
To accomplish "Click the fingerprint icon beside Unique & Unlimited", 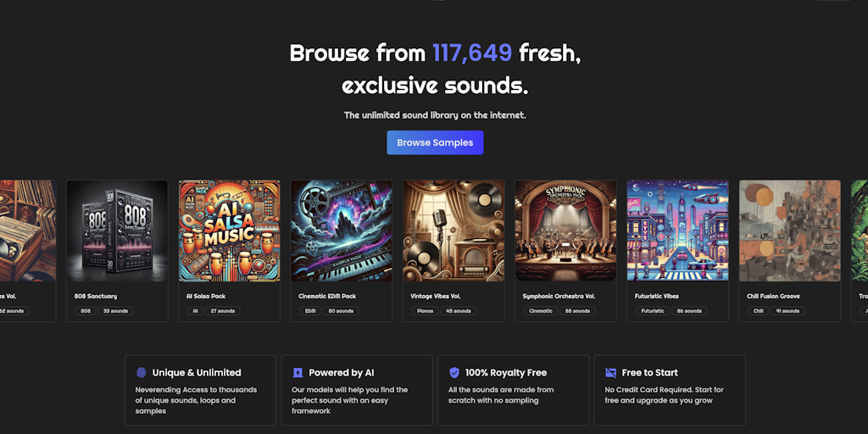I will (x=141, y=373).
